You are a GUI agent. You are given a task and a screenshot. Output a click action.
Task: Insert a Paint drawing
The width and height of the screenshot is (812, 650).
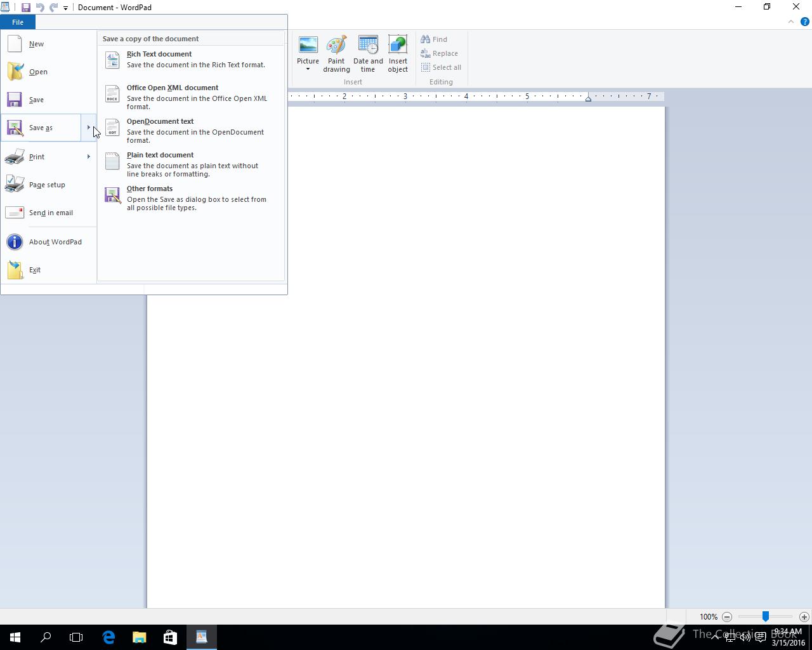click(336, 55)
